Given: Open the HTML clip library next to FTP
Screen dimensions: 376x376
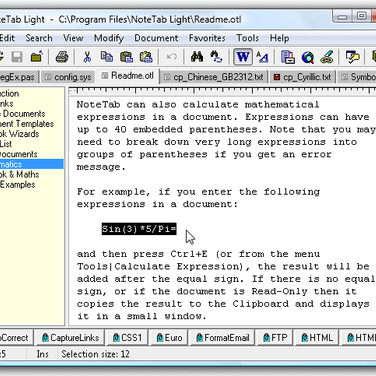Looking at the screenshot, I should 317,338.
